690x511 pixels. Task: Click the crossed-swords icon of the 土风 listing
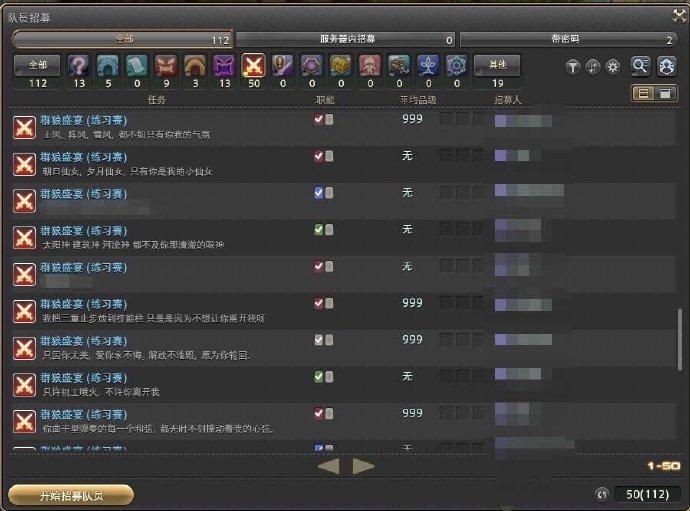pos(24,127)
